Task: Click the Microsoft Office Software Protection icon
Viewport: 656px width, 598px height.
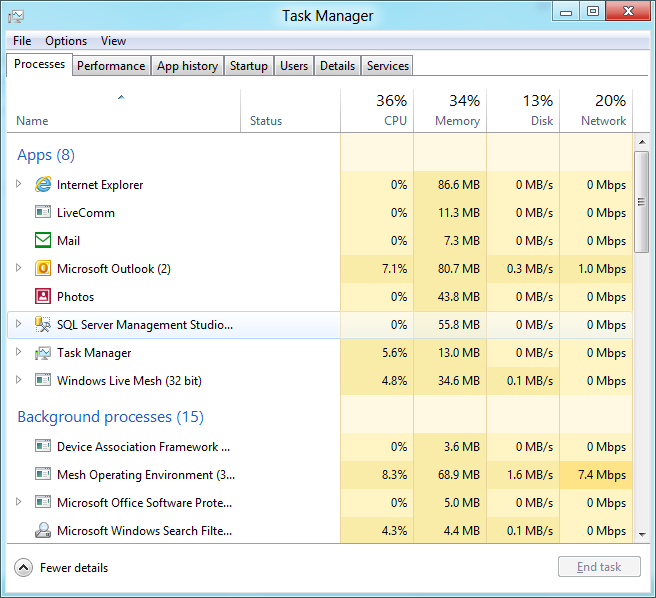Action: 43,502
